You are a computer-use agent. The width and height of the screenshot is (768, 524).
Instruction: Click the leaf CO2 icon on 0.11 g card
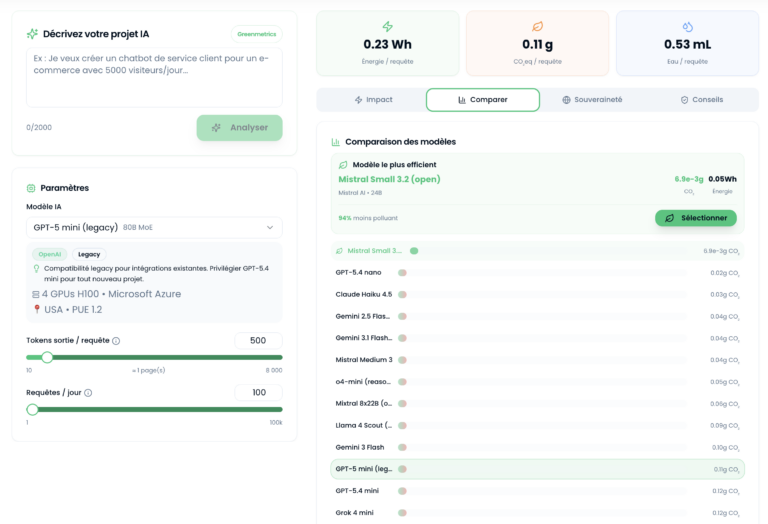click(x=537, y=26)
